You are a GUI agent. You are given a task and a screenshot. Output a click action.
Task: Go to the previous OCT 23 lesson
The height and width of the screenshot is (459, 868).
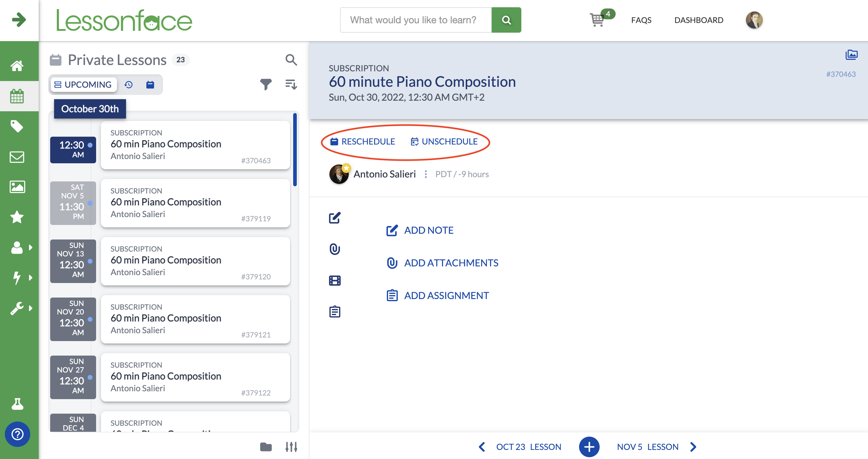pyautogui.click(x=528, y=447)
